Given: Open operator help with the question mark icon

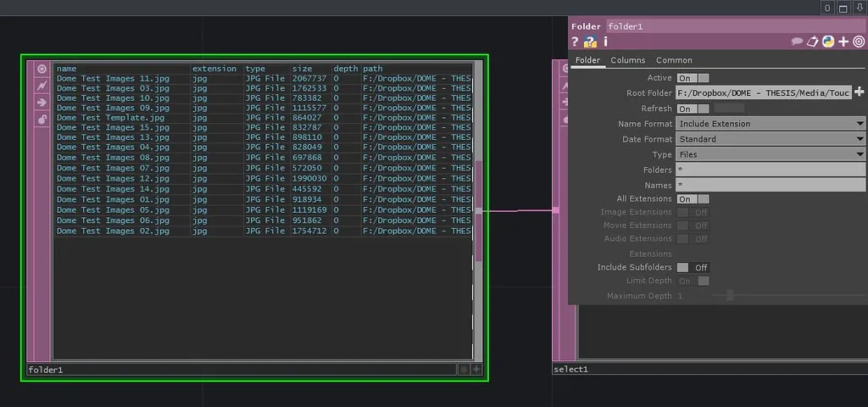Looking at the screenshot, I should [576, 42].
